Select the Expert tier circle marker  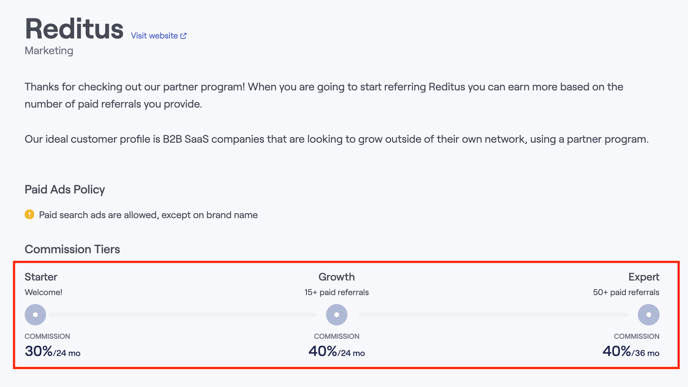point(649,315)
